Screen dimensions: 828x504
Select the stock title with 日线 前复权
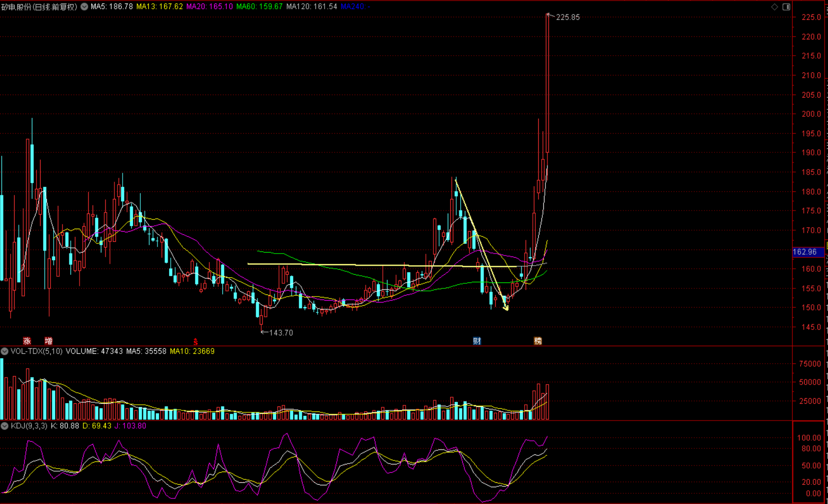tap(40, 7)
